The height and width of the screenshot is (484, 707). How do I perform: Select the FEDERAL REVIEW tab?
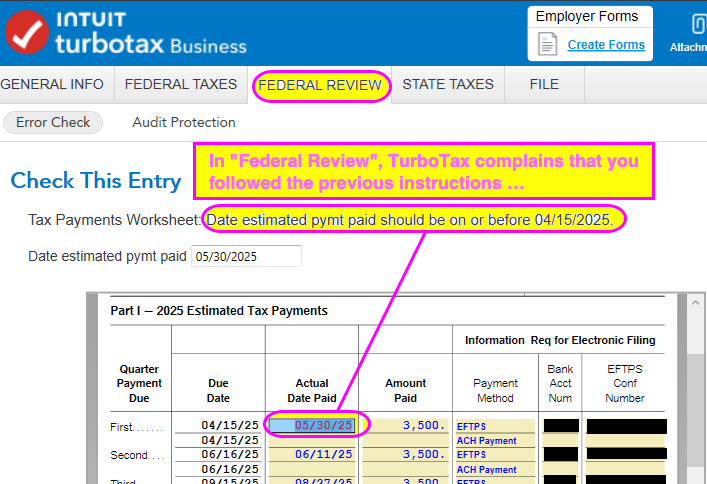click(320, 85)
